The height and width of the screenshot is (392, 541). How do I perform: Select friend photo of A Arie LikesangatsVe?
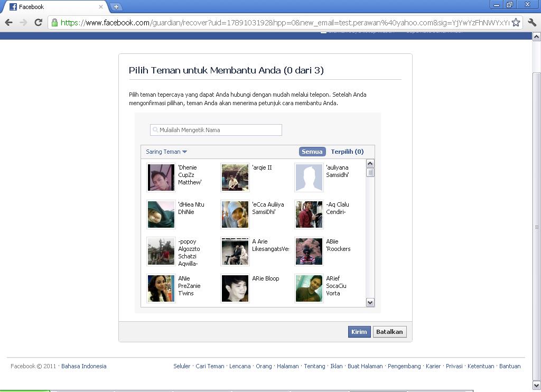click(x=235, y=251)
